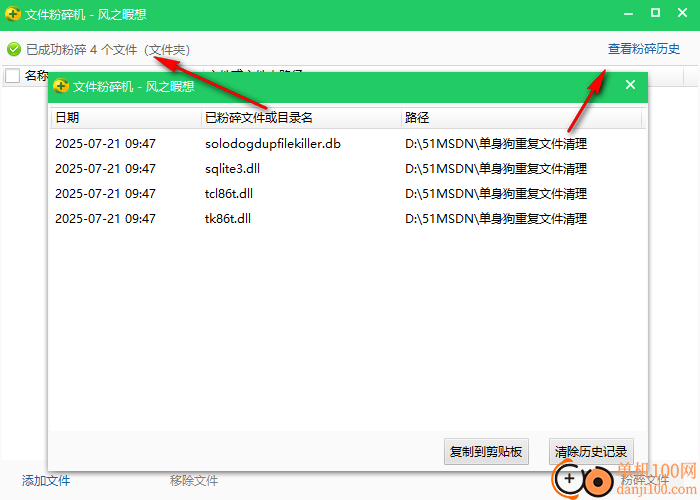The width and height of the screenshot is (700, 500).
Task: Sort by the 已粉碎文件或目录名 column header
Action: point(301,117)
